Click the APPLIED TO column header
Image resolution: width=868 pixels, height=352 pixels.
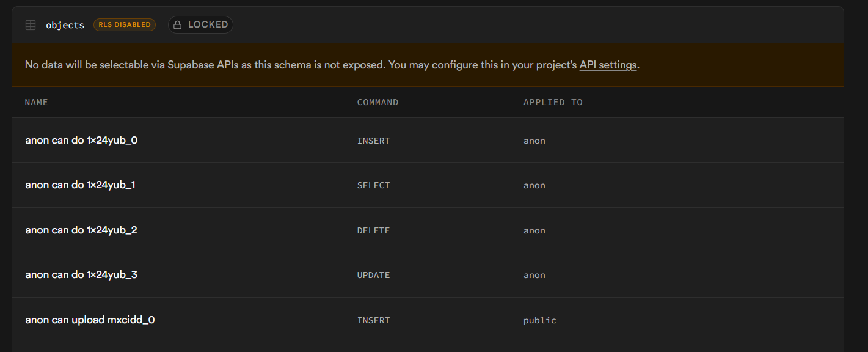coord(553,102)
